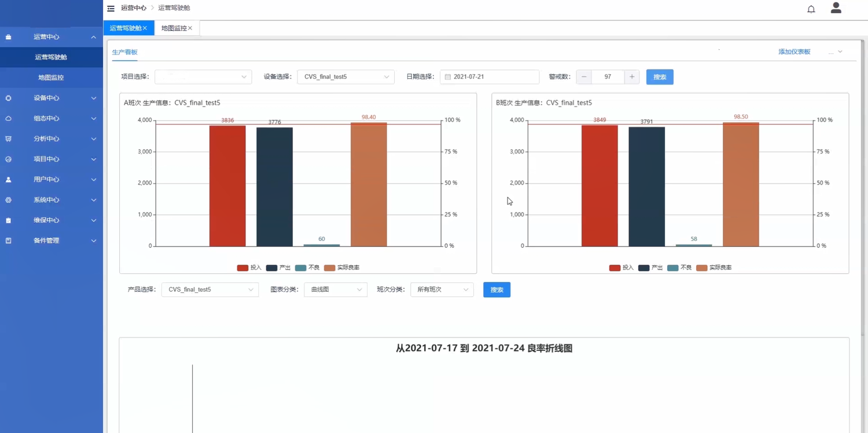Click the 良率折线图 chart title
This screenshot has width=868, height=433.
(484, 348)
